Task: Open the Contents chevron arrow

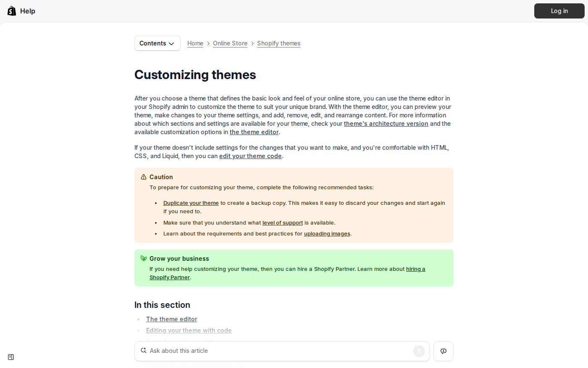Action: click(x=171, y=43)
